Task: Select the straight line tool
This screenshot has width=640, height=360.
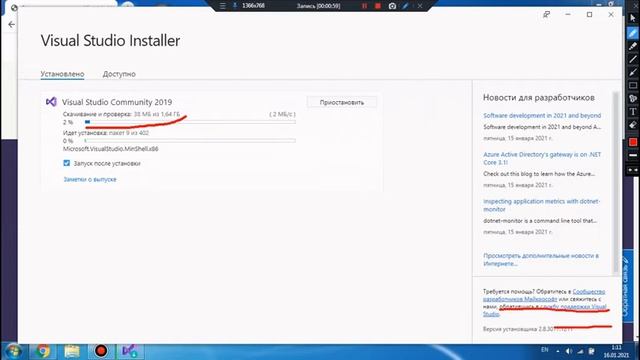Action: click(x=633, y=60)
